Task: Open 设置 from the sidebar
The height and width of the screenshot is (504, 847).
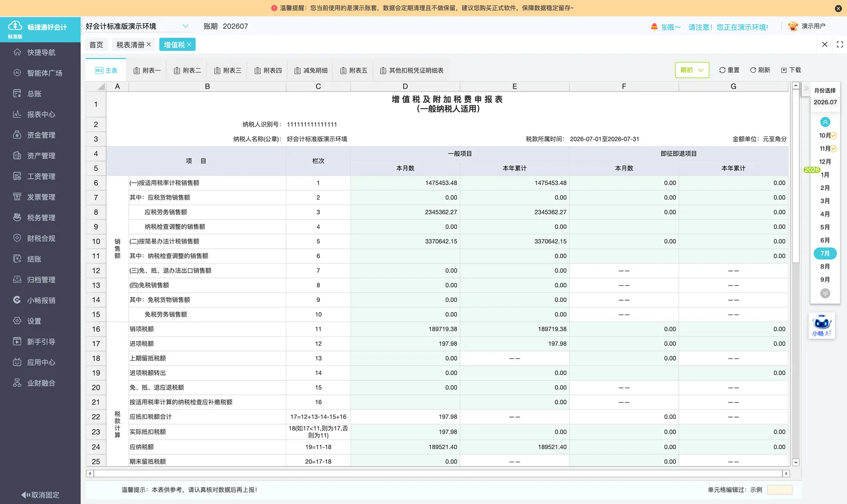Action: pyautogui.click(x=41, y=321)
